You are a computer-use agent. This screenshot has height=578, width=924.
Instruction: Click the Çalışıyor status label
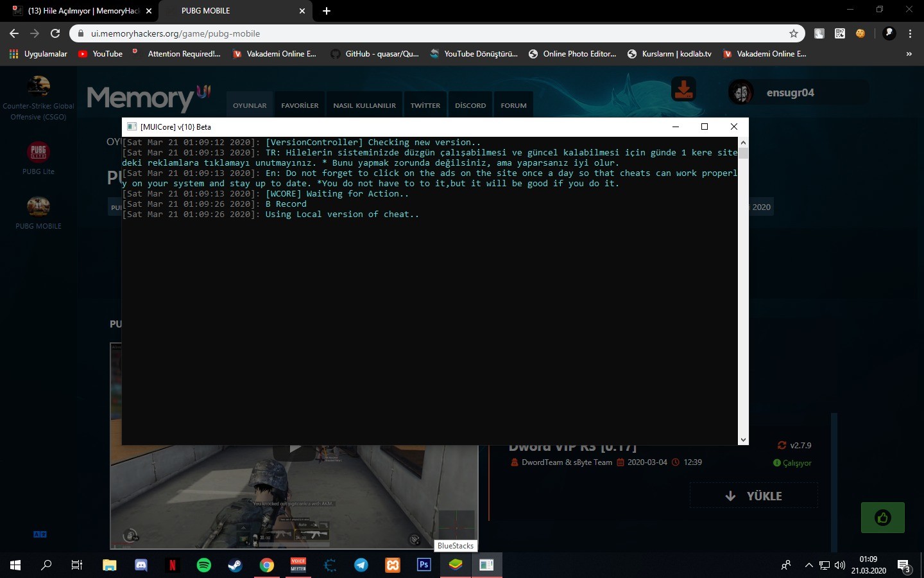point(792,463)
